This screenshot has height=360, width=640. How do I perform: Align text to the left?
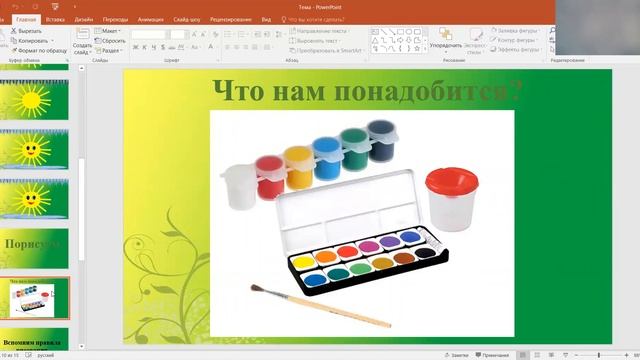coord(227,47)
